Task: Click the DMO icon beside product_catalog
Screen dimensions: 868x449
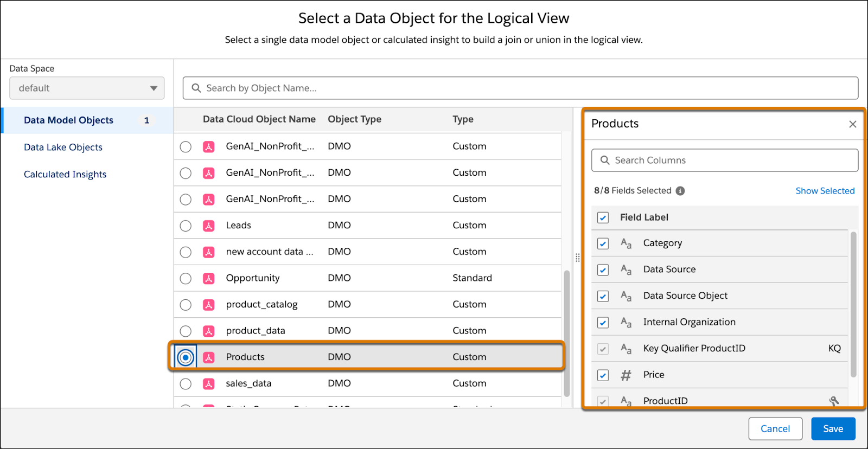Action: coord(209,305)
